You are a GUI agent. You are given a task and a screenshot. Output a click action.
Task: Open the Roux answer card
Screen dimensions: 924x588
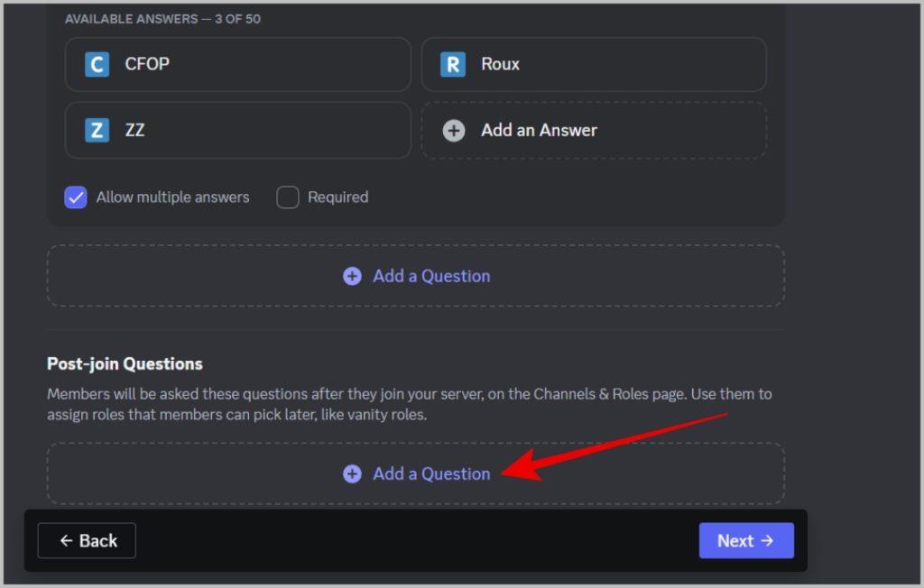[x=594, y=64]
